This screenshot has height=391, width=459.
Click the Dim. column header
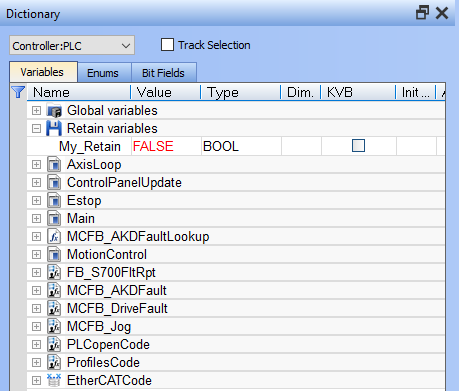pyautogui.click(x=301, y=92)
